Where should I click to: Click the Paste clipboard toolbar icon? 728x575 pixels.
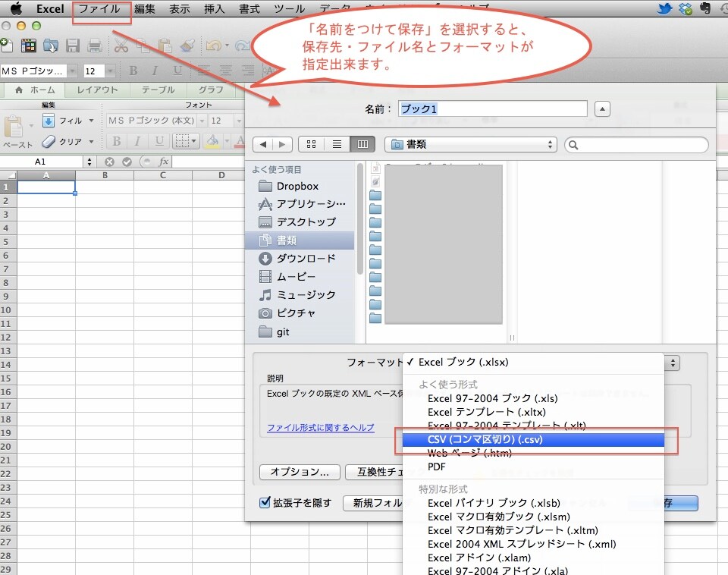pos(165,46)
